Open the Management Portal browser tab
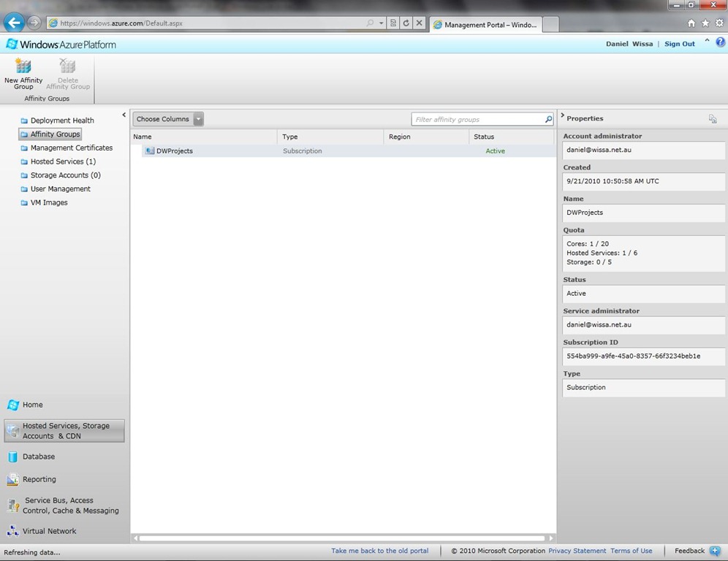This screenshot has height=561, width=728. (485, 24)
